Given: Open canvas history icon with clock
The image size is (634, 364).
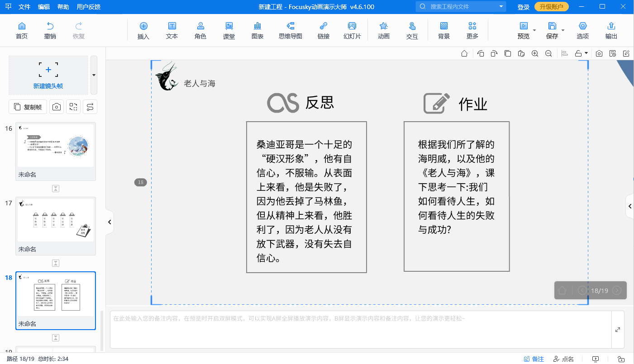Looking at the screenshot, I should click(613, 53).
